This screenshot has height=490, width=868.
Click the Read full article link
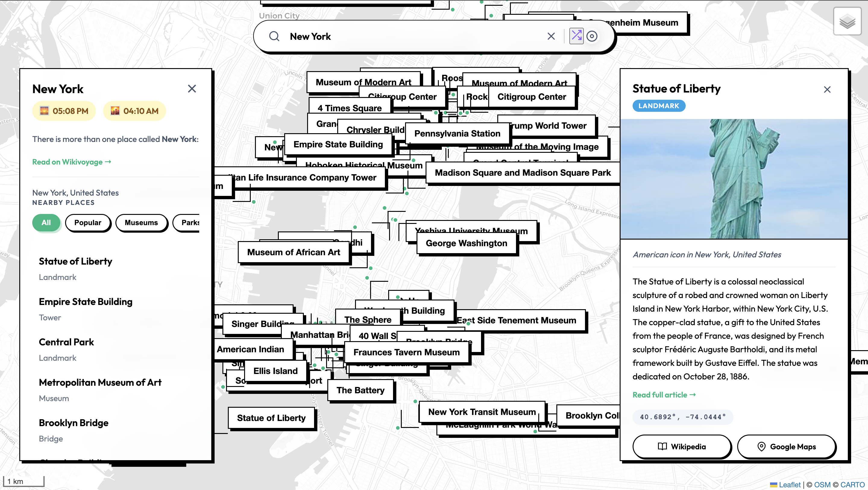[663, 395]
